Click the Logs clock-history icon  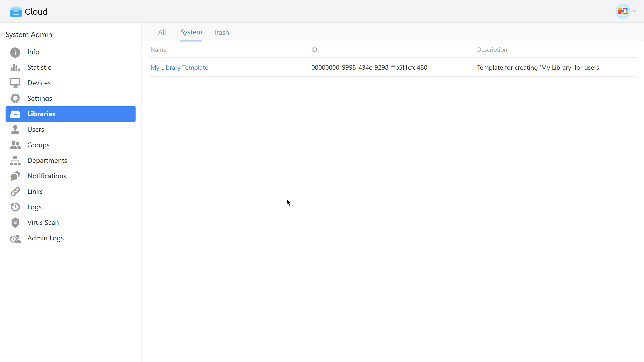15,207
